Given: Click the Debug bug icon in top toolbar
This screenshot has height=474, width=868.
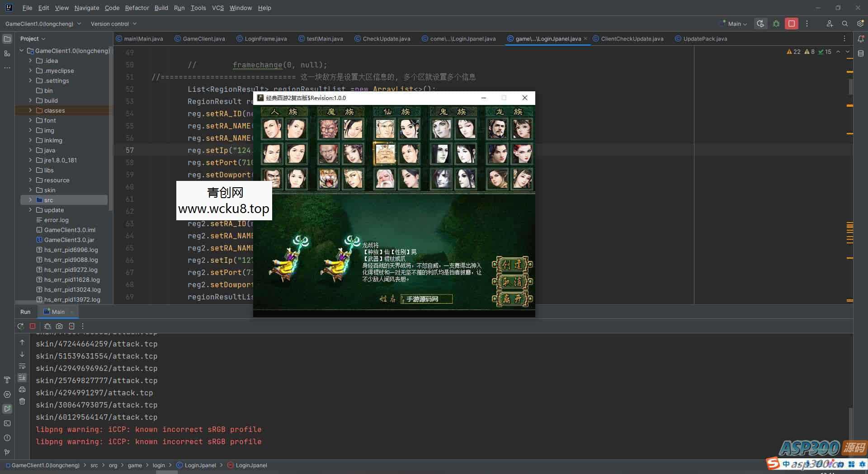Looking at the screenshot, I should coord(776,24).
